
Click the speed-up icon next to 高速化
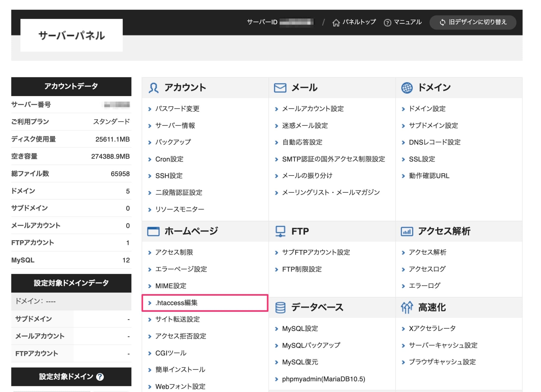(407, 307)
